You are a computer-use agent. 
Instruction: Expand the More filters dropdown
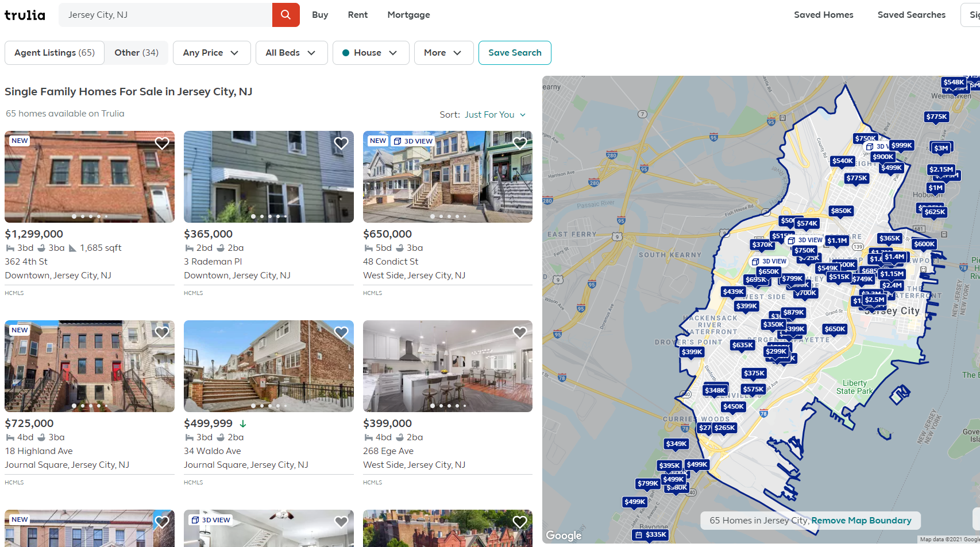coord(443,53)
